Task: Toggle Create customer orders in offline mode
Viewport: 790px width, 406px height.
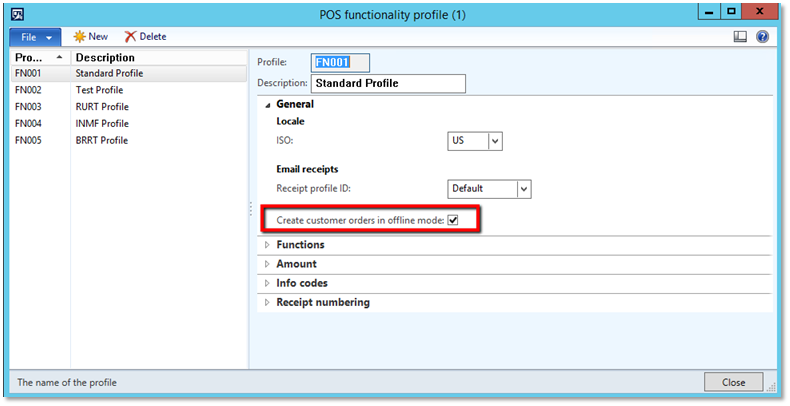Action: click(453, 220)
